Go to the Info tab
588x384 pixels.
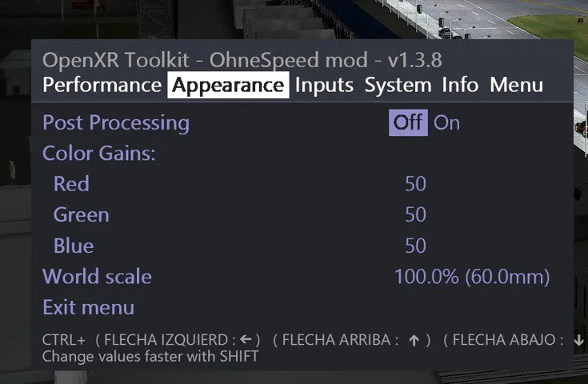tap(460, 85)
